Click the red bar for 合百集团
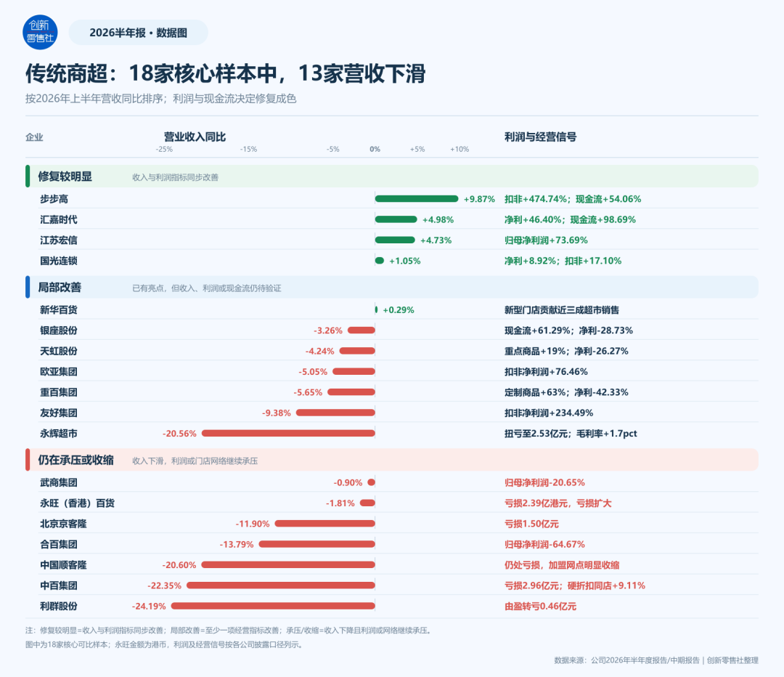Image resolution: width=784 pixels, height=677 pixels. (x=317, y=544)
